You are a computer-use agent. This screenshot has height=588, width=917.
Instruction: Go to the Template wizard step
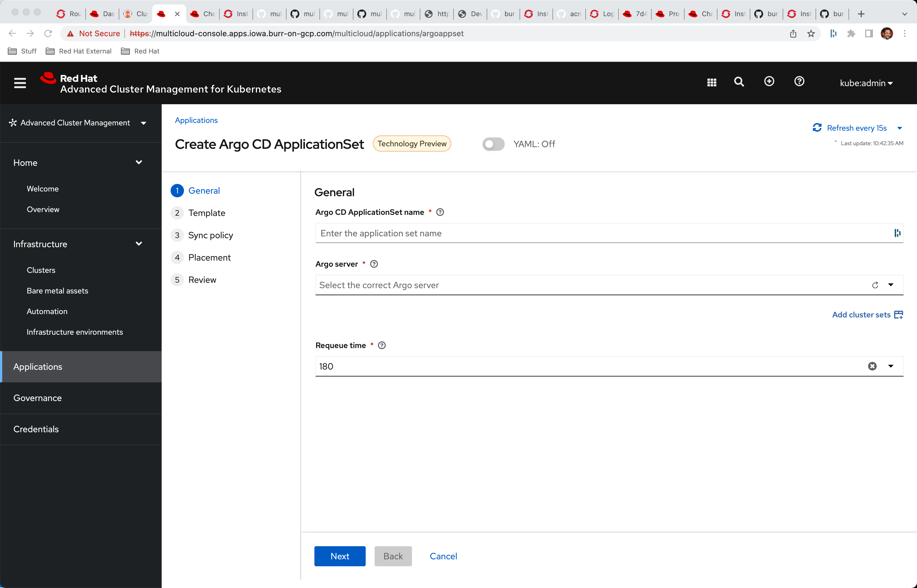tap(207, 213)
